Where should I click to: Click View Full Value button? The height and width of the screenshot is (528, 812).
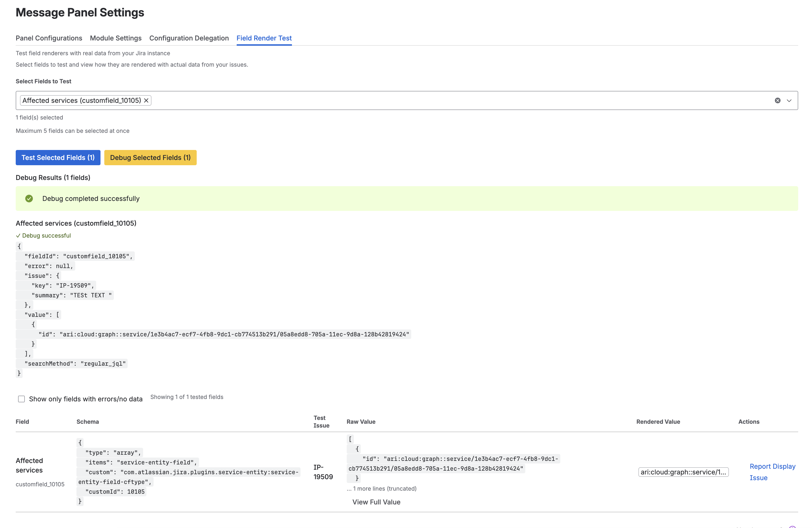pyautogui.click(x=376, y=502)
